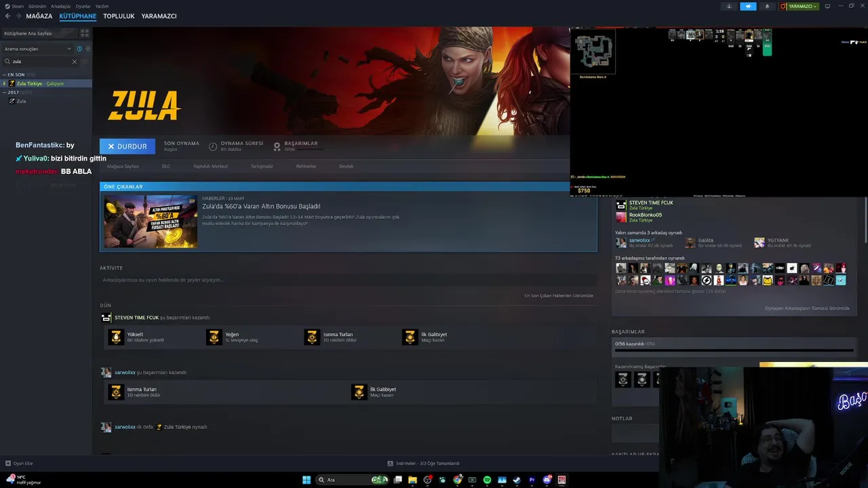The image size is (868, 488).
Task: Click in the library search field
Action: [39, 62]
